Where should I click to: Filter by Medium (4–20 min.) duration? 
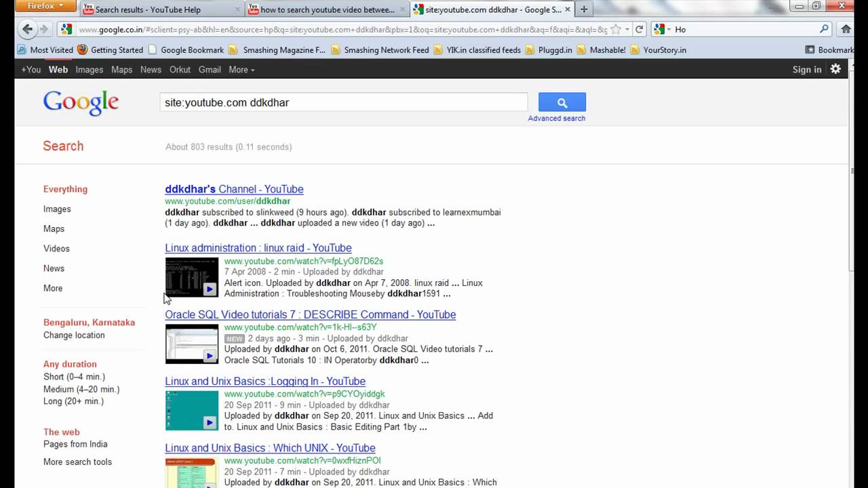coord(81,390)
